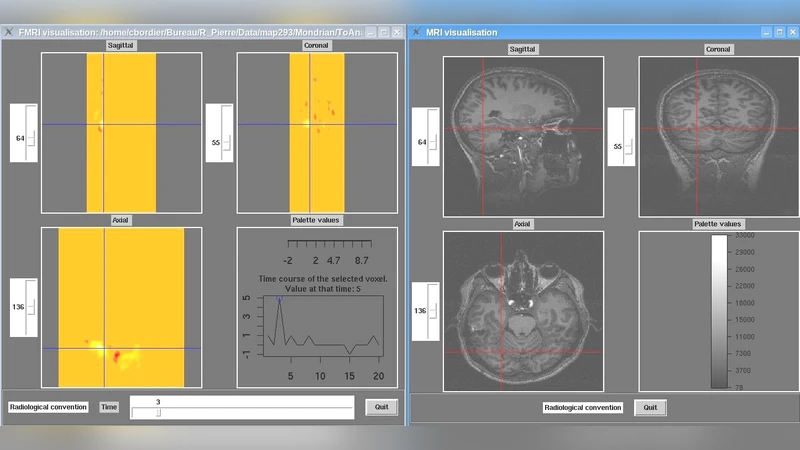The width and height of the screenshot is (800, 450).
Task: Click the FMRI Axial label
Action: point(120,220)
